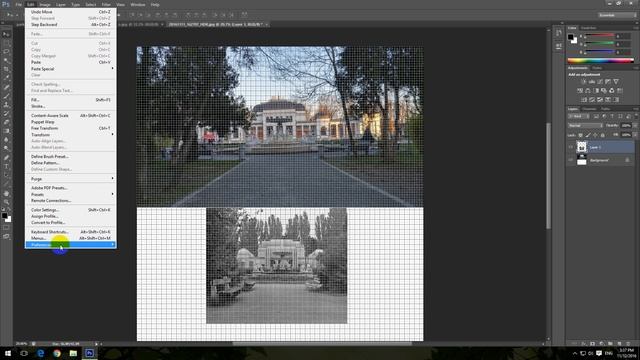Add a Vibrance adjustment
Screen dimensions: 640x360
[616, 82]
